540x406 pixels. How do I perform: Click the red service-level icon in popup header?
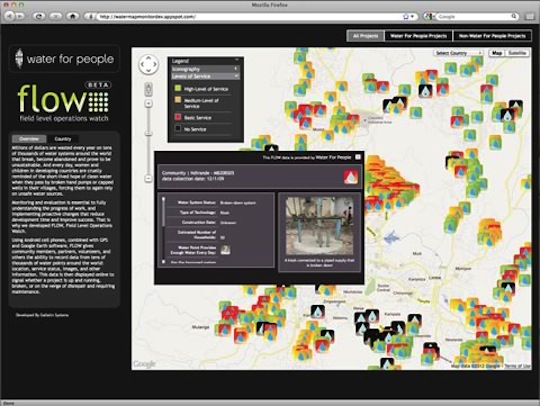click(351, 177)
